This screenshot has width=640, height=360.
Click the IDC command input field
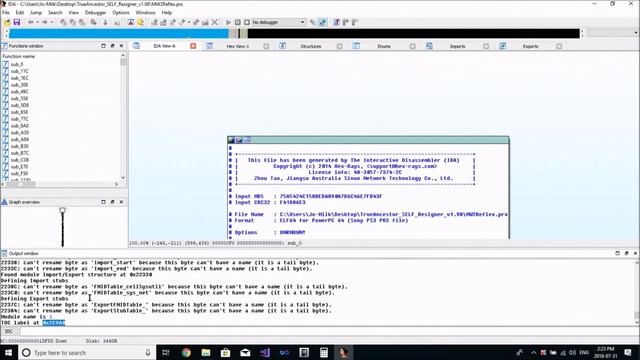[x=329, y=331]
